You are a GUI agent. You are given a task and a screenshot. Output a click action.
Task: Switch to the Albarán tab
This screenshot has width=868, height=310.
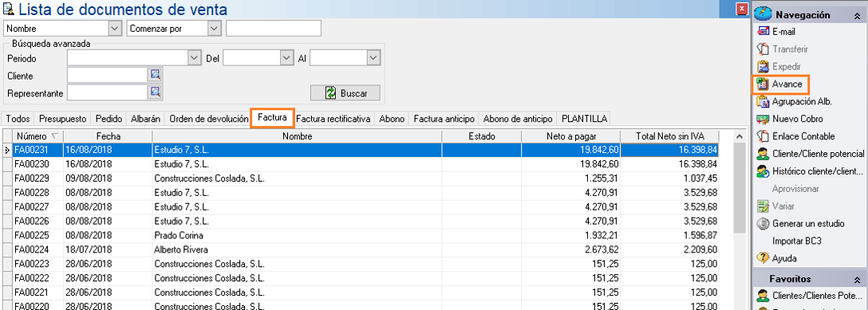point(146,119)
